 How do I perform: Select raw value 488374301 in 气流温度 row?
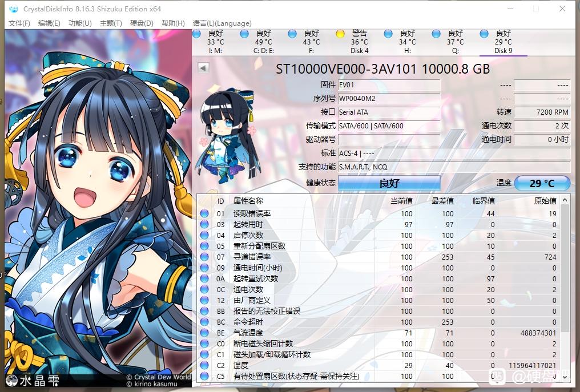[538, 333]
